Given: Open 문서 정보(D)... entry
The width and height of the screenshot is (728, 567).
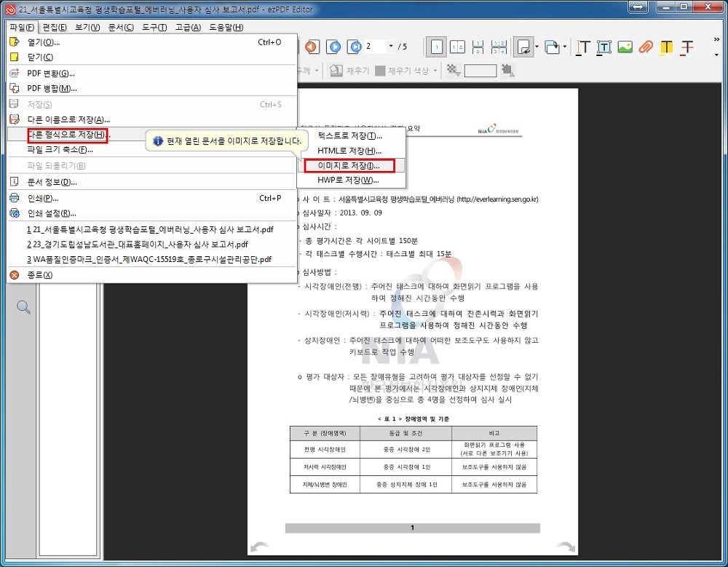Looking at the screenshot, I should click(x=152, y=182).
